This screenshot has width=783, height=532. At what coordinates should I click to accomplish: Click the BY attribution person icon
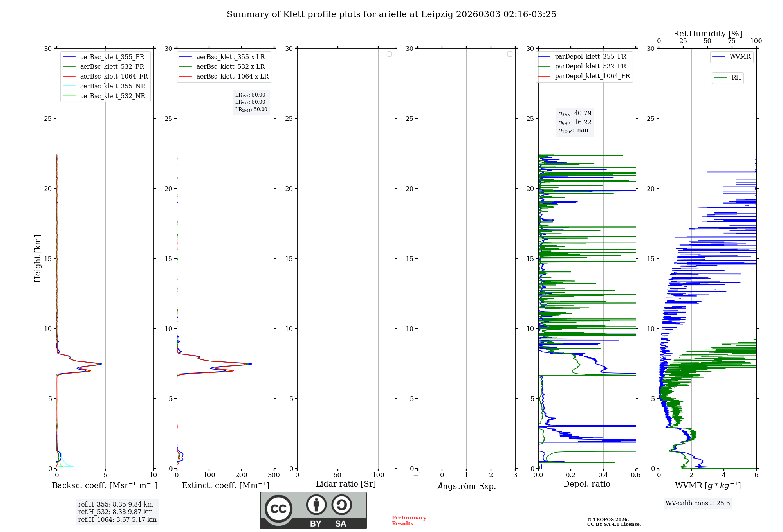coord(316,505)
